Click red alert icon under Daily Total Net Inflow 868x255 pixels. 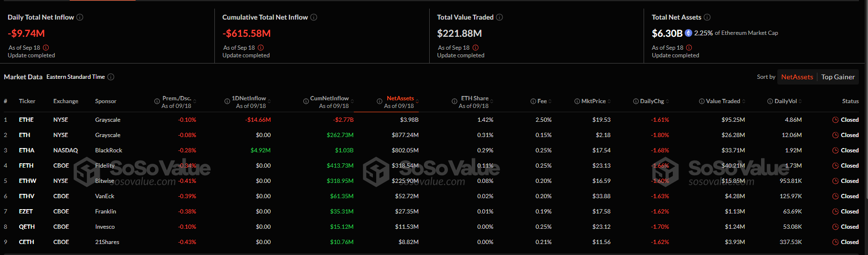coord(46,48)
